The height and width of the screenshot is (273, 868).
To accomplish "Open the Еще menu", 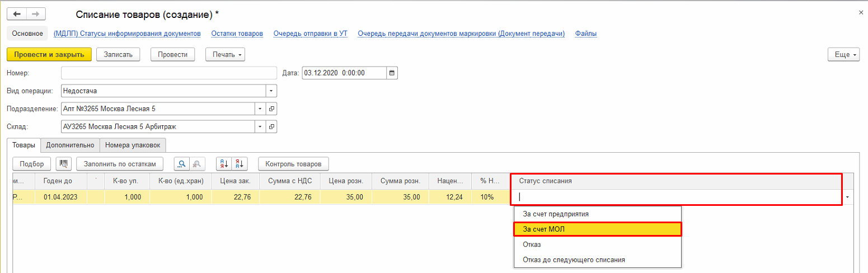I will point(843,54).
